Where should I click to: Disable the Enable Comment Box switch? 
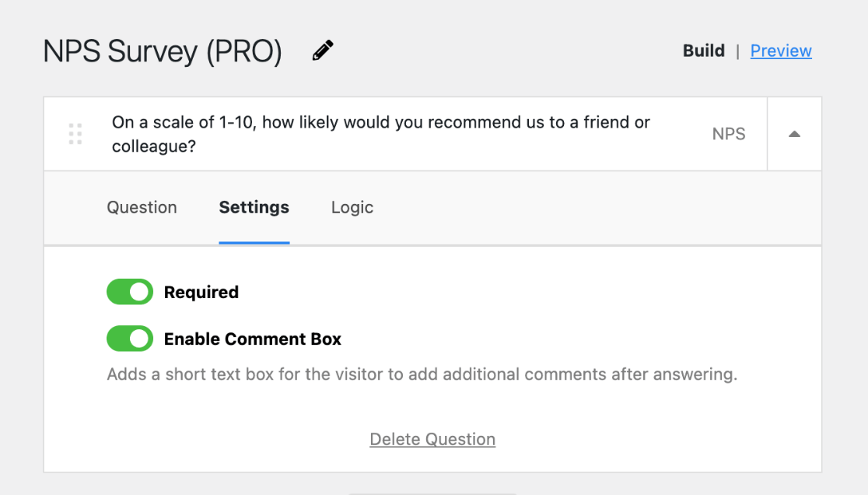click(x=130, y=339)
